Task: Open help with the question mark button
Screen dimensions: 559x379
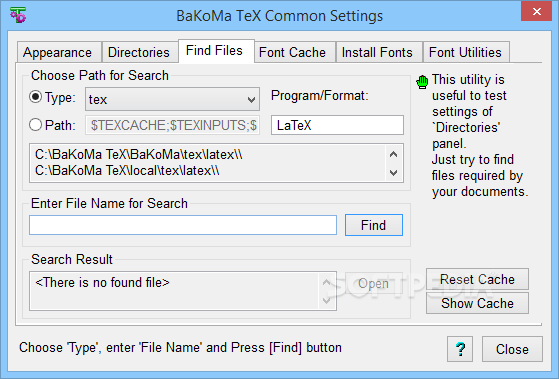Action: tap(460, 349)
